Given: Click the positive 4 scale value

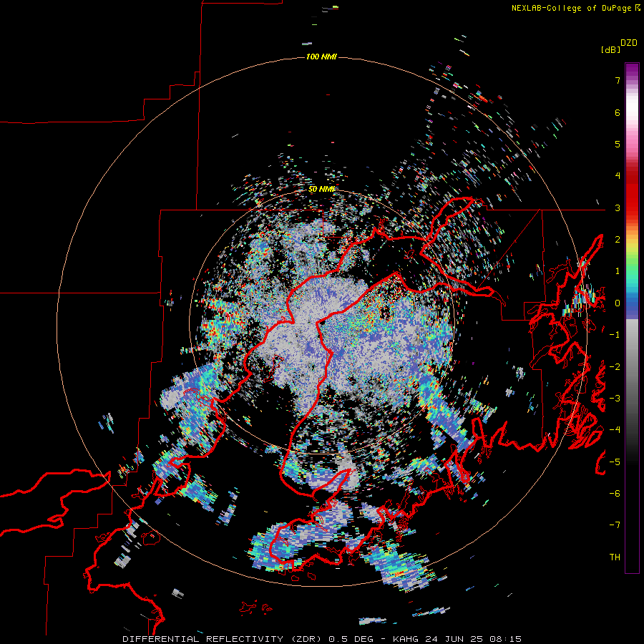Looking at the screenshot, I should [618, 176].
